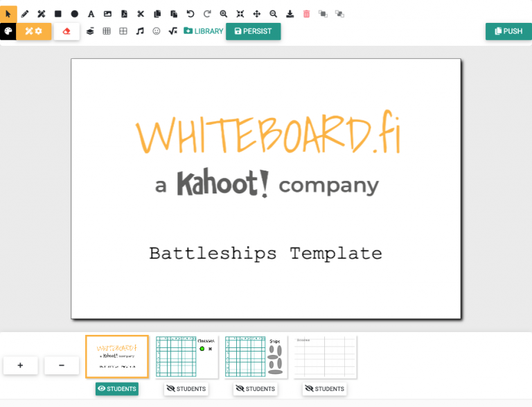The width and height of the screenshot is (532, 407).
Task: Download the whiteboard image
Action: click(290, 14)
